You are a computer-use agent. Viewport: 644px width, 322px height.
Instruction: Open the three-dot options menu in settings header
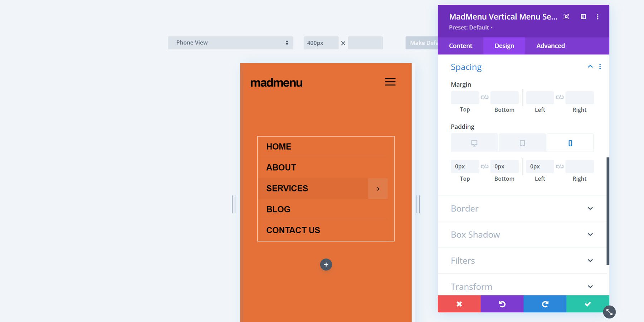(x=597, y=16)
